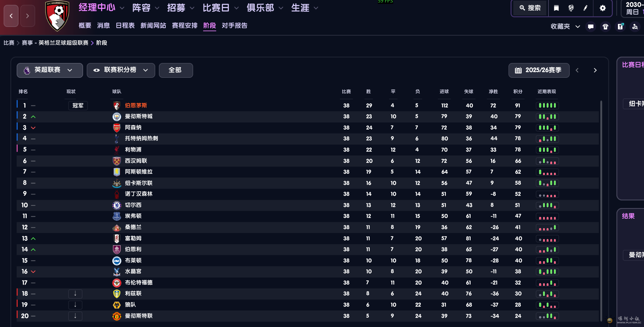Open 水晶宫 team row

308,272
